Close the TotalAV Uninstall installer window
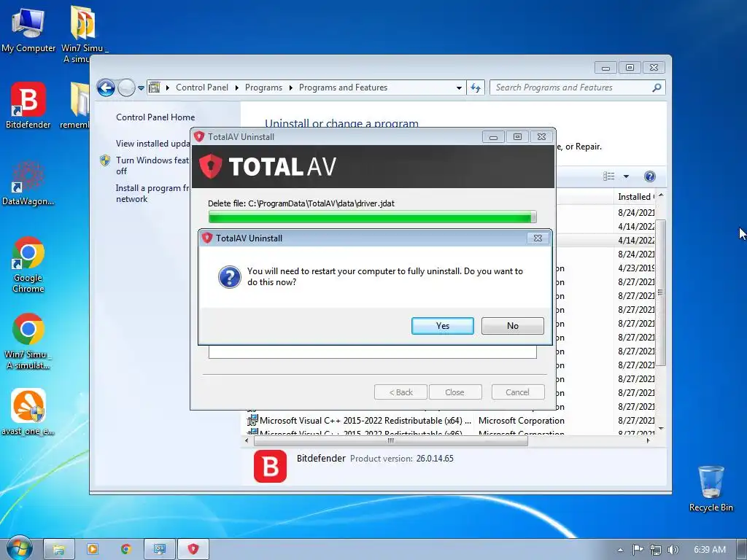The height and width of the screenshot is (560, 747). pyautogui.click(x=542, y=137)
